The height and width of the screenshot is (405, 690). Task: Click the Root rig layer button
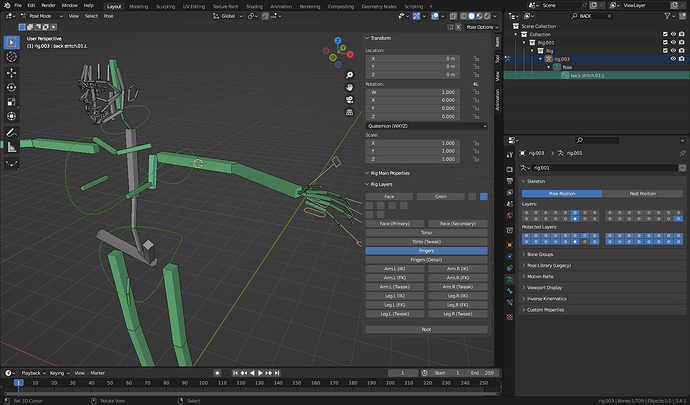coord(426,329)
